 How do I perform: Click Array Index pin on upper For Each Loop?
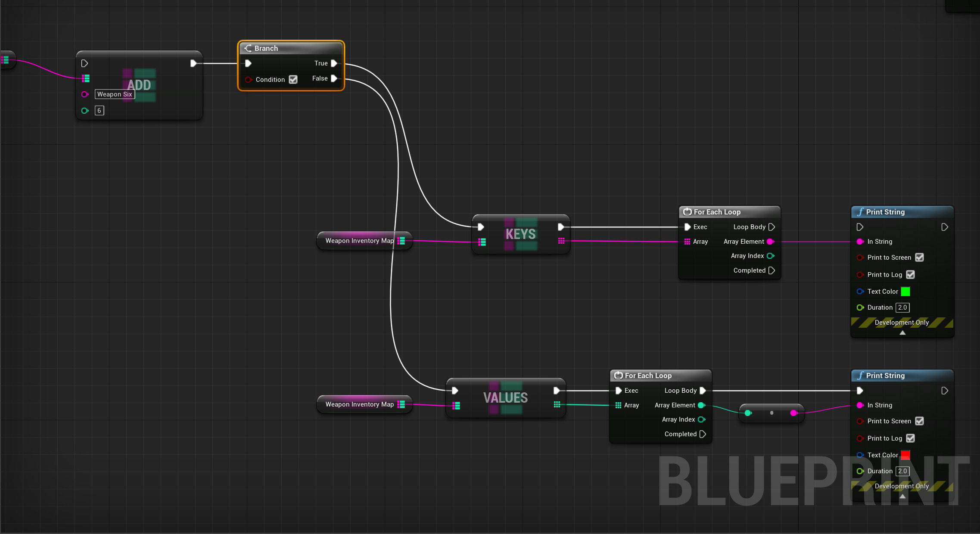pyautogui.click(x=770, y=256)
